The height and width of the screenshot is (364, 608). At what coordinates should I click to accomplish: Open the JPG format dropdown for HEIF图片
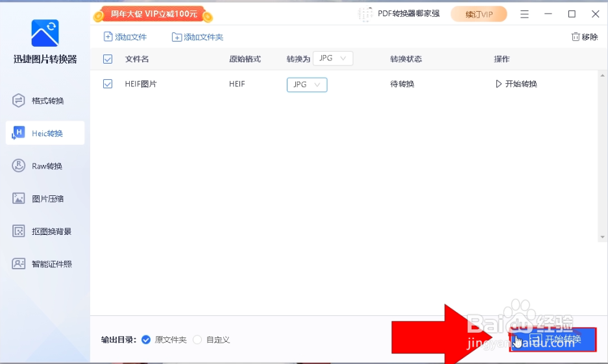tap(307, 84)
